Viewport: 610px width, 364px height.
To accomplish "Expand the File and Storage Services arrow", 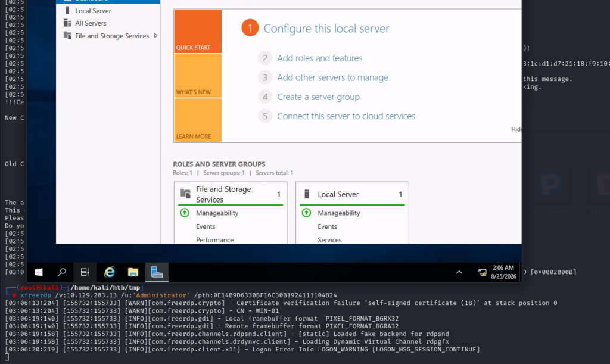I will coord(155,35).
